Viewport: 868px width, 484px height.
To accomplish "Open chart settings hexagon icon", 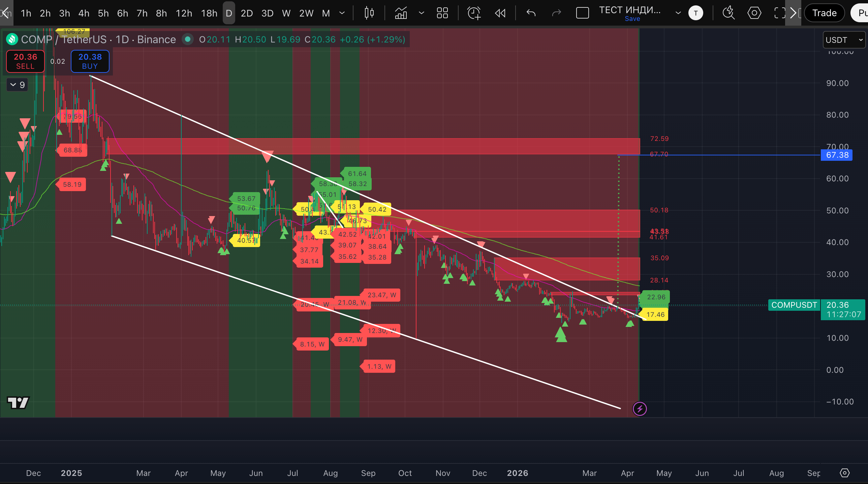I will click(x=754, y=13).
